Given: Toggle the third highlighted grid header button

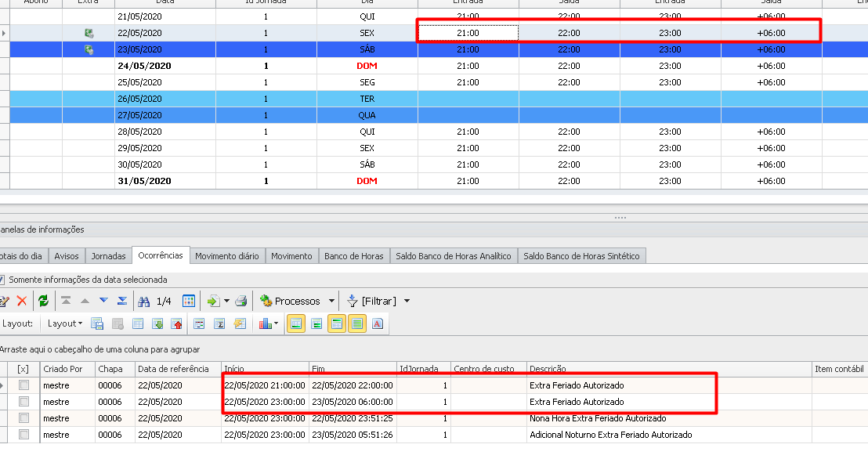Looking at the screenshot, I should click(337, 323).
